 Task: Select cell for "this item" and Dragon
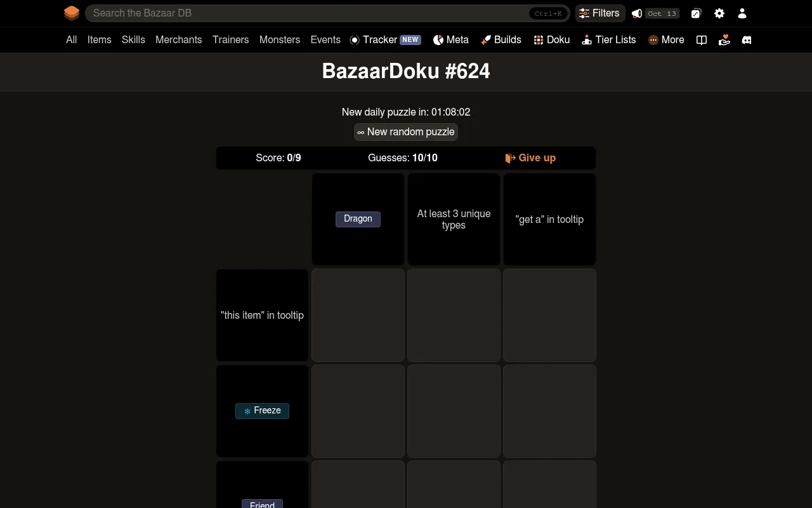click(358, 315)
